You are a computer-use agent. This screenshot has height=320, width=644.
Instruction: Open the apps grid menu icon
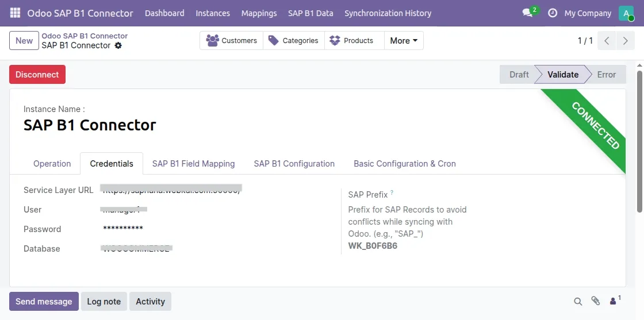pos(15,13)
